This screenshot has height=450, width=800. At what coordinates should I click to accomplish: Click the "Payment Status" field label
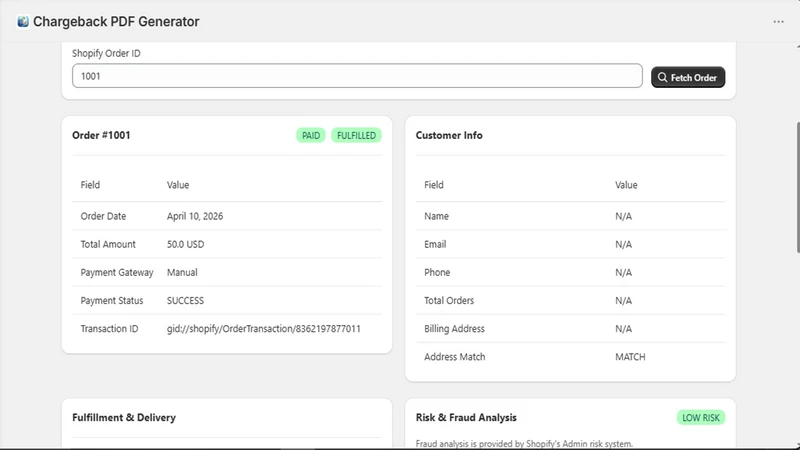112,301
